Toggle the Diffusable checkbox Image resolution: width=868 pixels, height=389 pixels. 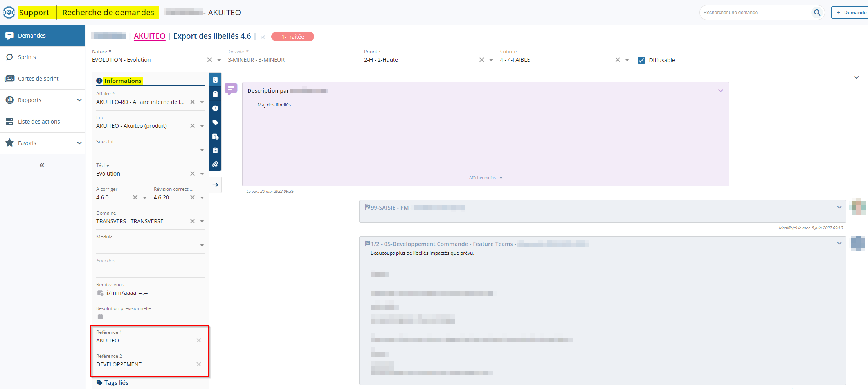pos(641,60)
